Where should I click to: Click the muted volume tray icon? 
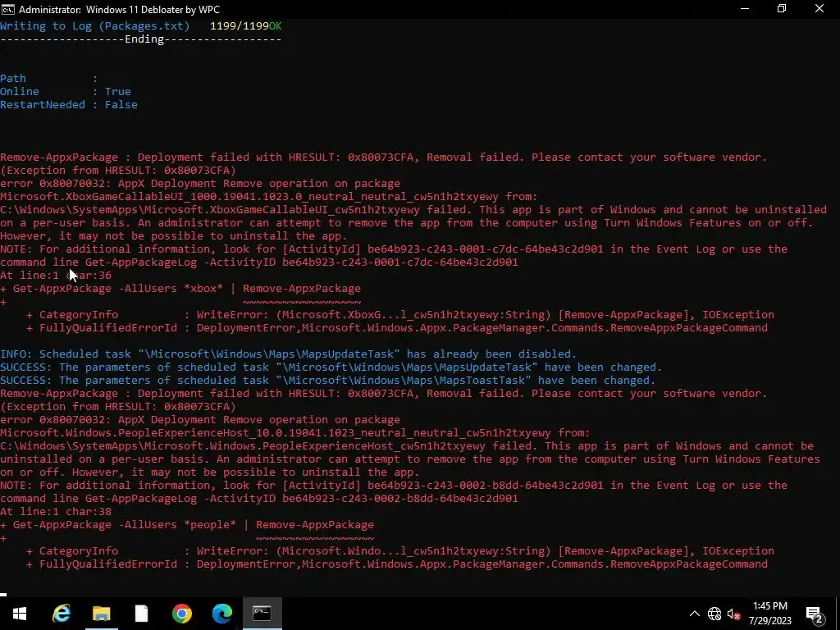[734, 614]
